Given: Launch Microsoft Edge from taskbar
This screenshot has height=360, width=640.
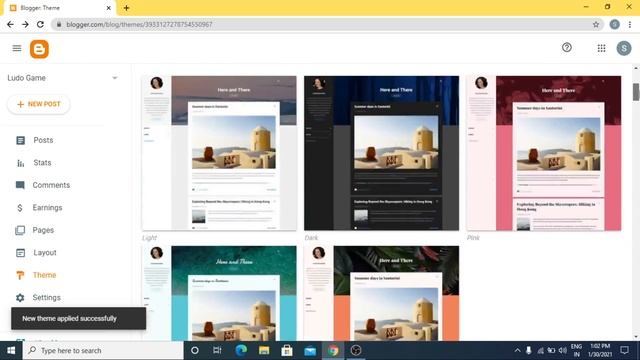Looking at the screenshot, I should point(241,351).
